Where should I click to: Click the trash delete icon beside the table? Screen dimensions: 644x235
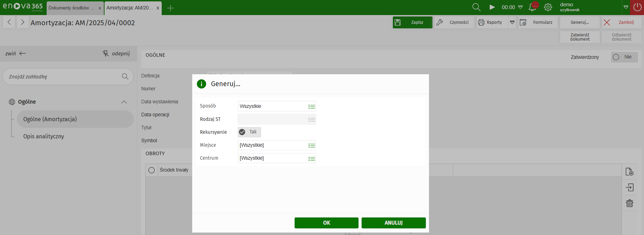[x=629, y=203]
